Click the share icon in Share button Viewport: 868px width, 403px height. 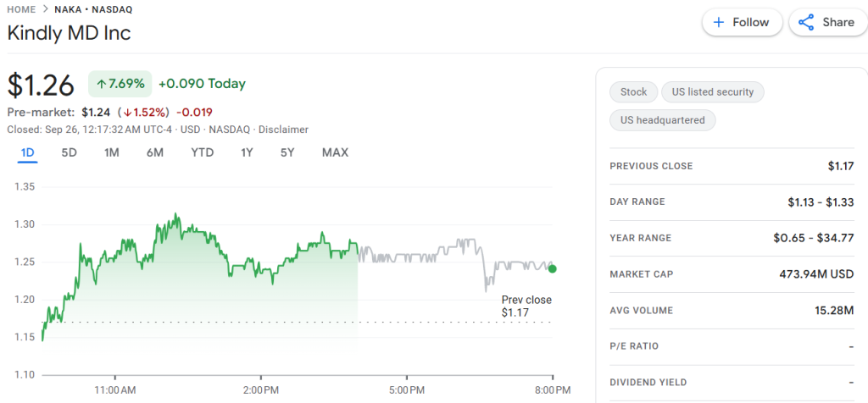[x=806, y=23]
